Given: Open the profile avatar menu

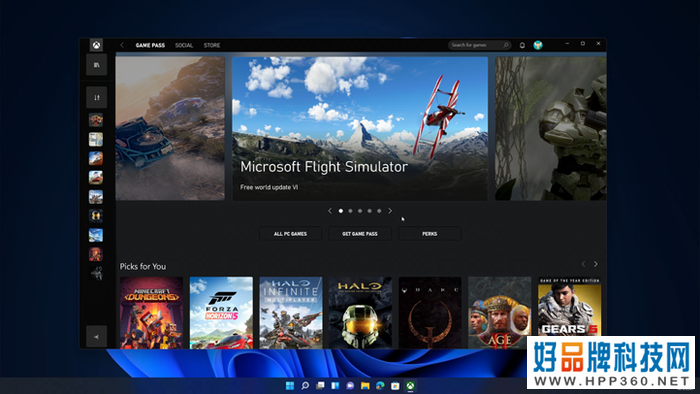Looking at the screenshot, I should tap(538, 45).
